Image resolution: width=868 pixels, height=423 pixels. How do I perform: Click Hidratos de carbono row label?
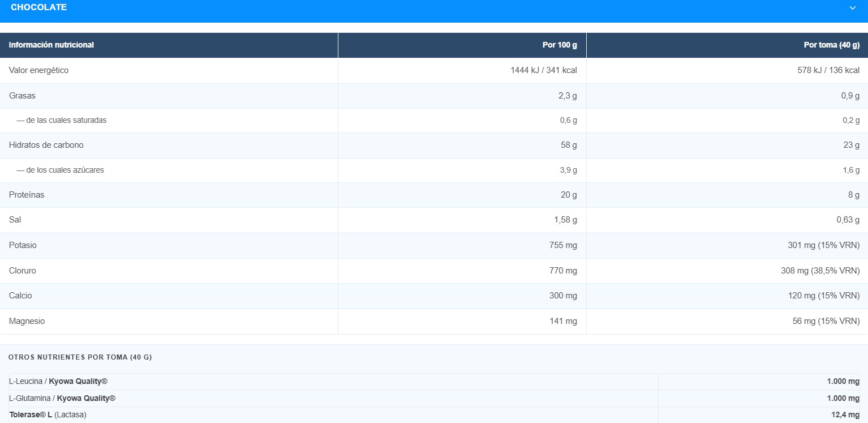[46, 145]
